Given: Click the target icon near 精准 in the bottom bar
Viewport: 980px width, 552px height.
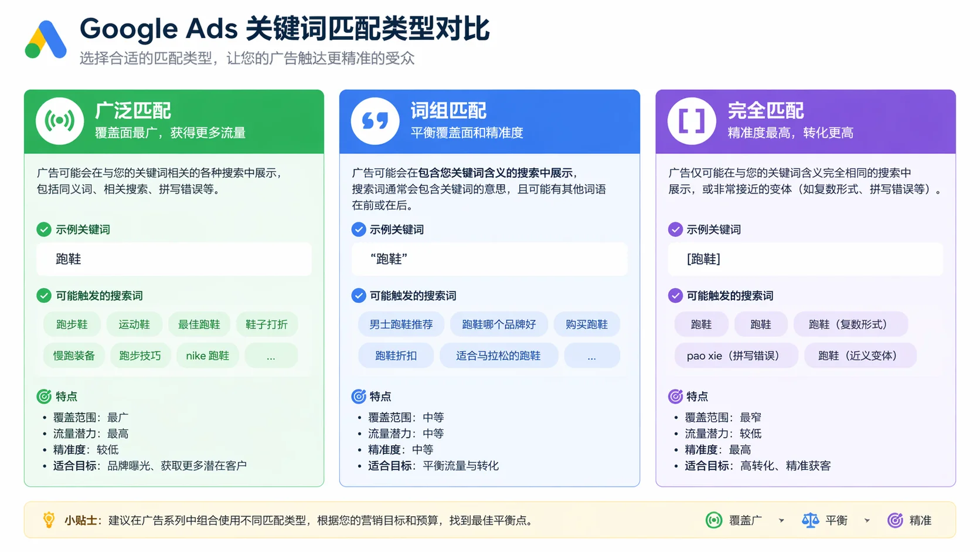Looking at the screenshot, I should tap(895, 520).
